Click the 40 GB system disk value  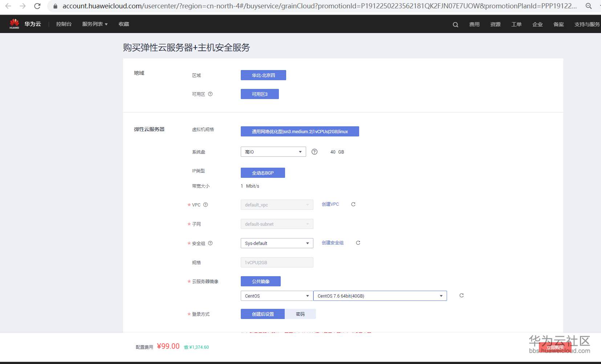[337, 152]
